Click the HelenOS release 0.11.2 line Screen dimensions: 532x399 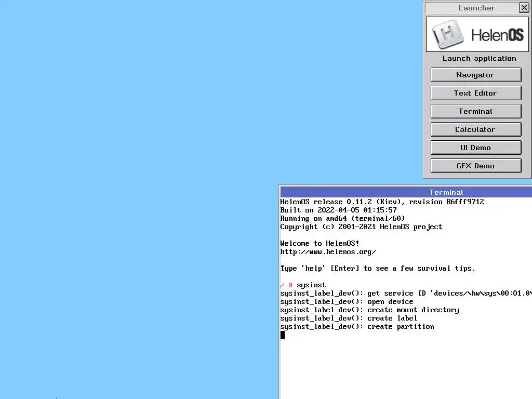pyautogui.click(x=382, y=202)
